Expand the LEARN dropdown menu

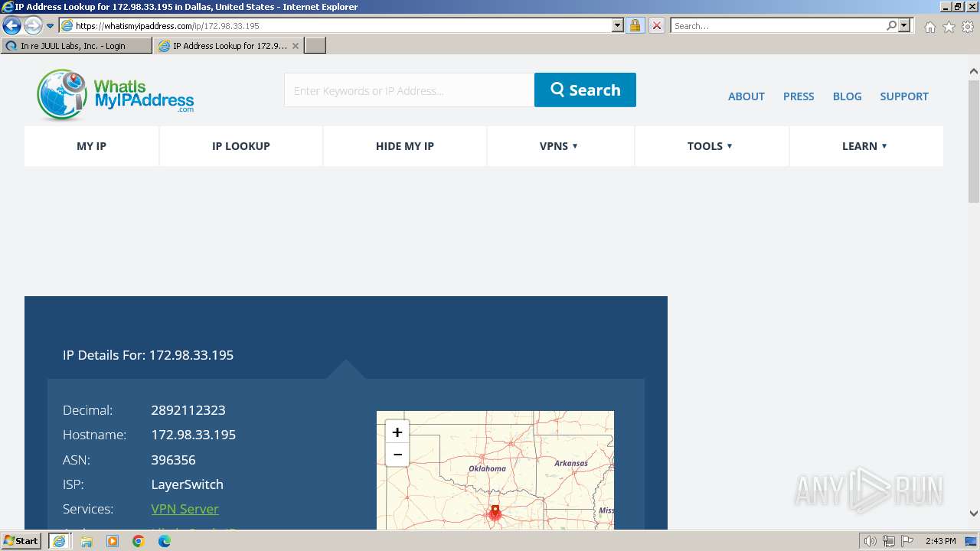[865, 146]
